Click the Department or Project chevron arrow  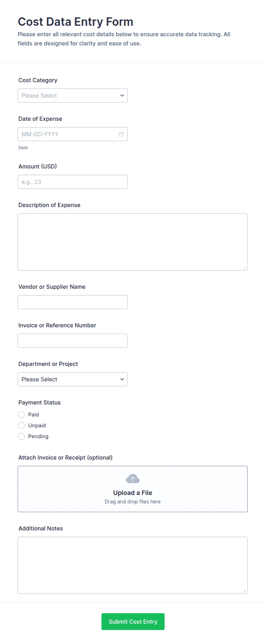pyautogui.click(x=122, y=379)
